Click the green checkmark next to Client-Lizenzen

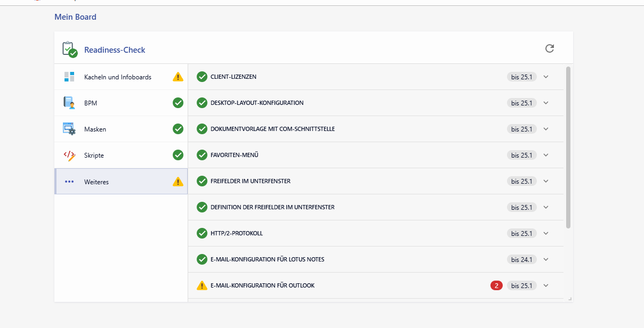pos(202,77)
